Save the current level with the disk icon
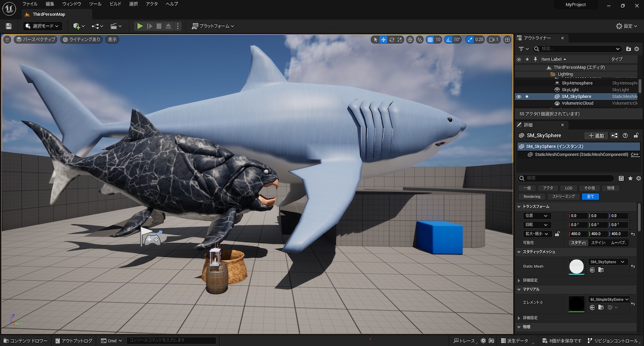Image resolution: width=644 pixels, height=346 pixels. [x=8, y=26]
